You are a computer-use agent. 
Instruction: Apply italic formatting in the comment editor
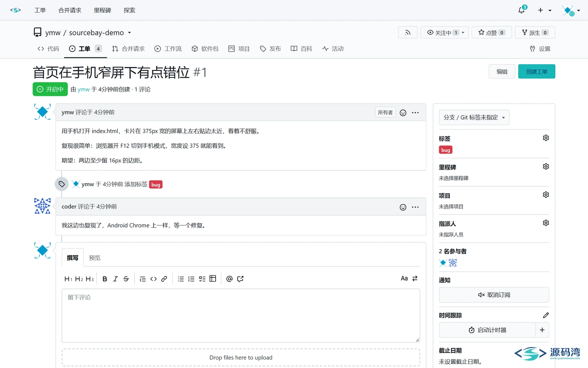[x=115, y=279]
